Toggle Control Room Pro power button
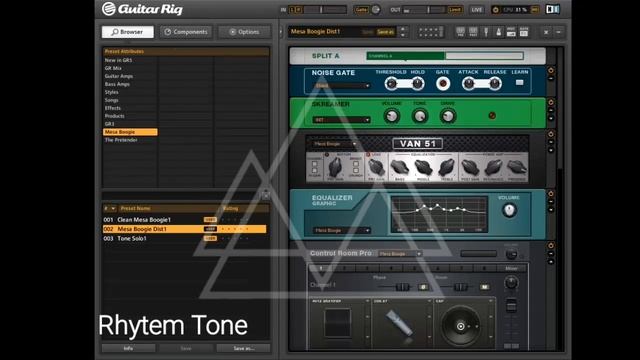 (551, 245)
